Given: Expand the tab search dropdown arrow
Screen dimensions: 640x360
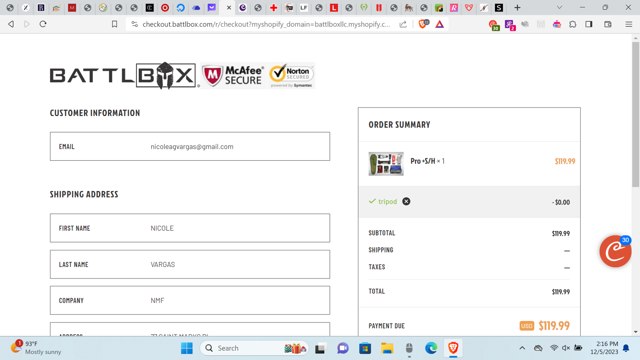Looking at the screenshot, I should (559, 7).
